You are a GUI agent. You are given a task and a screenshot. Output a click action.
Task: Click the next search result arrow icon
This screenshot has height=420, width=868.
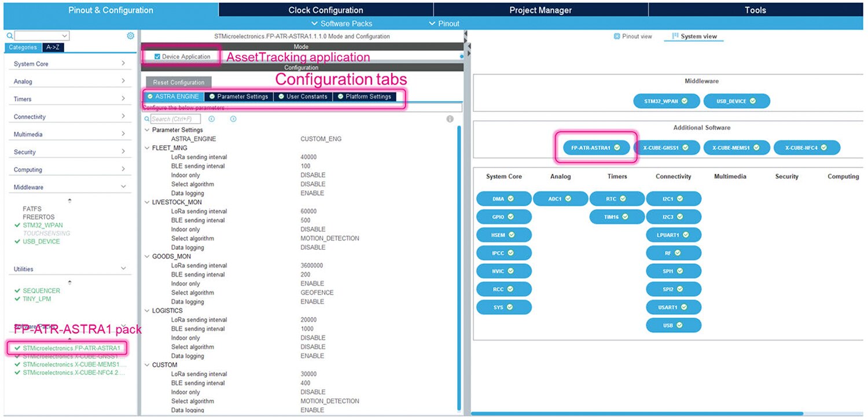[x=233, y=119]
